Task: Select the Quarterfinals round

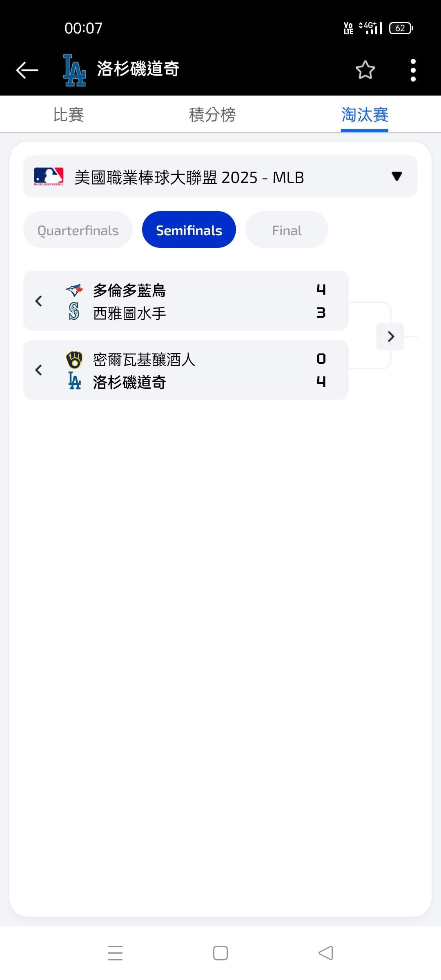Action: click(x=78, y=230)
